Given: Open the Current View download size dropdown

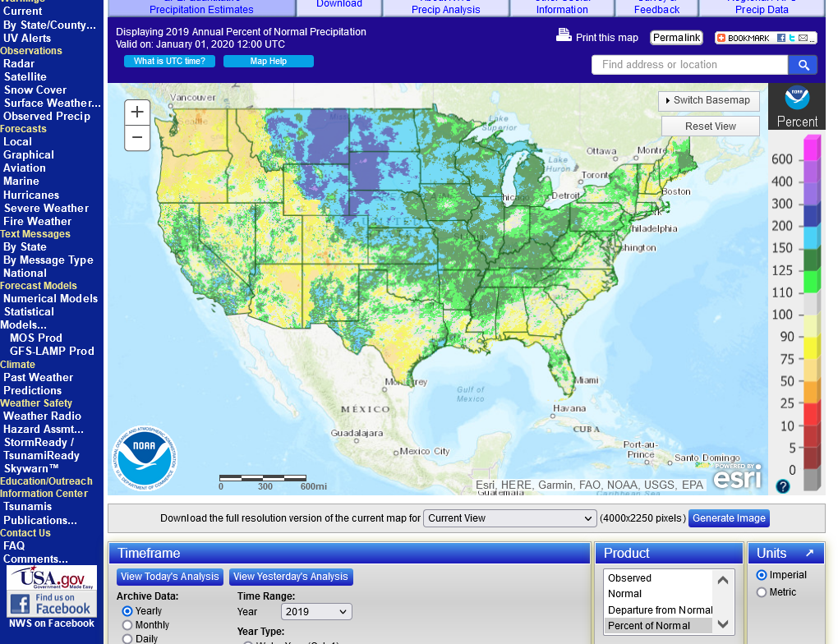Looking at the screenshot, I should tap(510, 518).
